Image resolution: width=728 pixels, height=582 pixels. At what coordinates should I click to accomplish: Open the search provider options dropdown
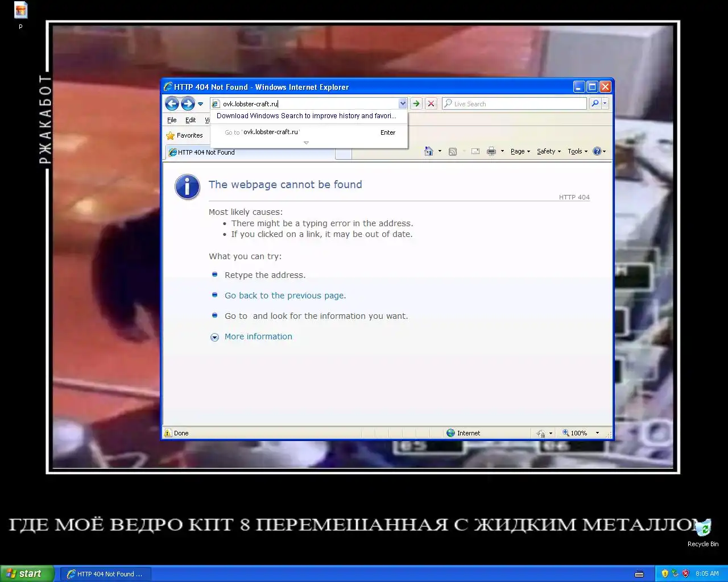(x=605, y=103)
